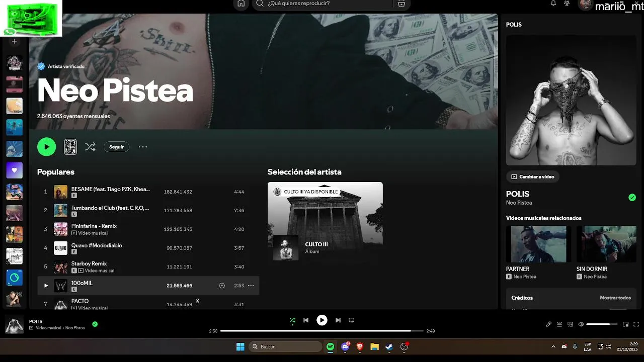Select Tumbando el Club track row
Screen dimensions: 644x362
[148, 210]
